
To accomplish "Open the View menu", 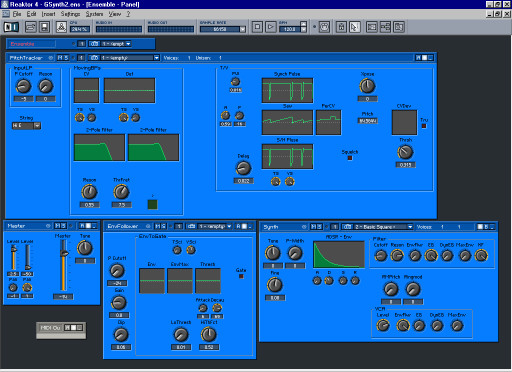I will click(115, 14).
